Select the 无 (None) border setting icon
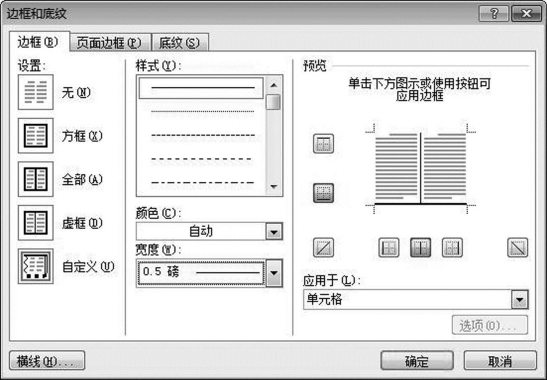Viewport: 547px width, 380px height. (36, 92)
